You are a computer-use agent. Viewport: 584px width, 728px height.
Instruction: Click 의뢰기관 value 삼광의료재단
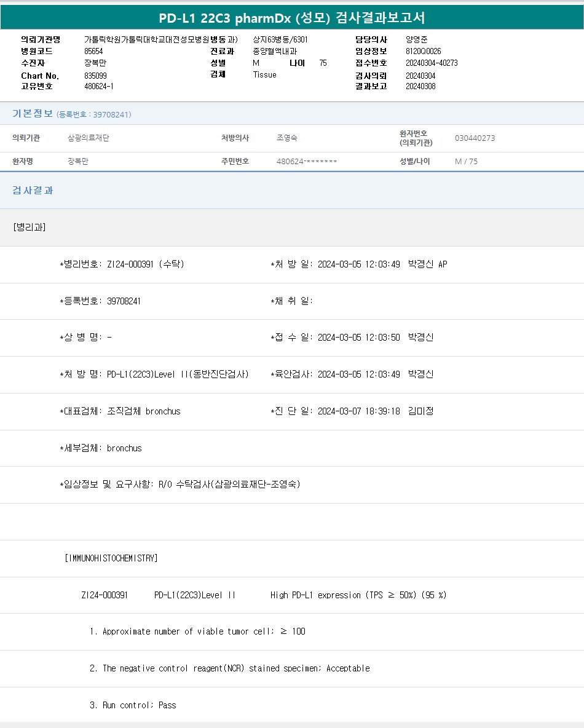pos(88,138)
